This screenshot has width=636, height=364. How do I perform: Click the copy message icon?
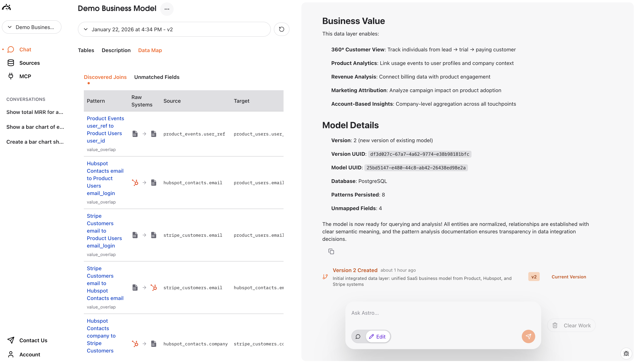coord(331,251)
